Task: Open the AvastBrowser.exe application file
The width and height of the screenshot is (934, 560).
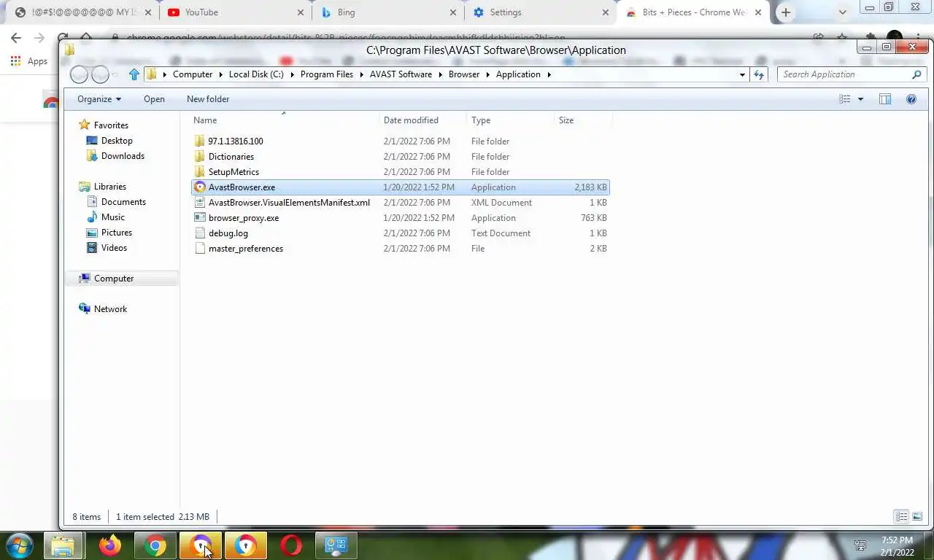Action: click(400, 187)
